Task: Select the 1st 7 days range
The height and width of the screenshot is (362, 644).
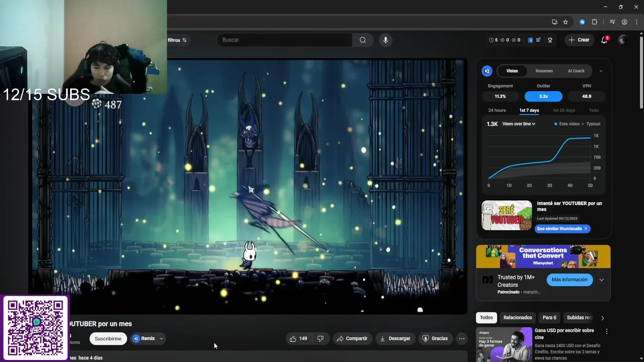Action: [529, 110]
